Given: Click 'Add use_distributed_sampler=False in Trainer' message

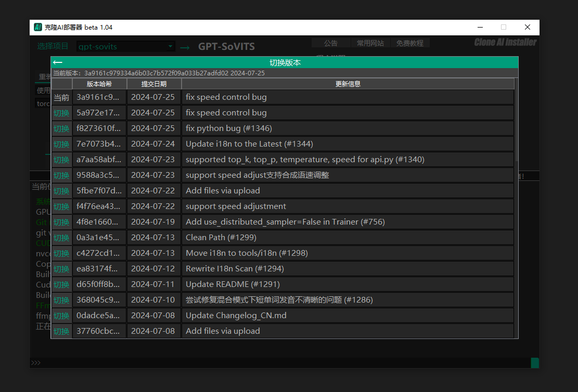Looking at the screenshot, I should [x=285, y=222].
